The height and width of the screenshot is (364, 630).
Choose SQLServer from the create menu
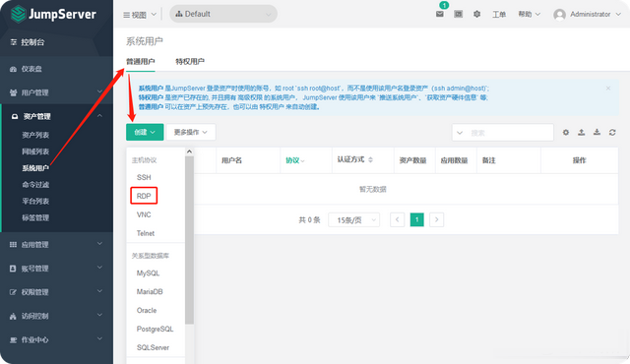(153, 347)
